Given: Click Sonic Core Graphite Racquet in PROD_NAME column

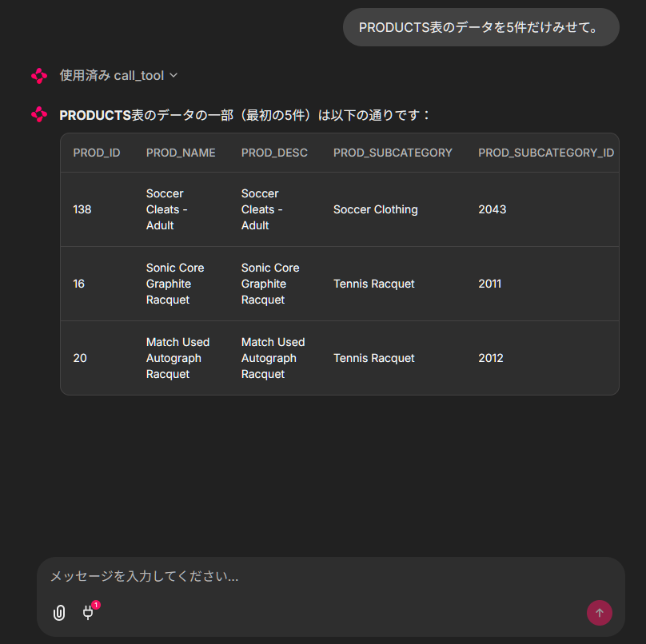Looking at the screenshot, I should 175,284.
